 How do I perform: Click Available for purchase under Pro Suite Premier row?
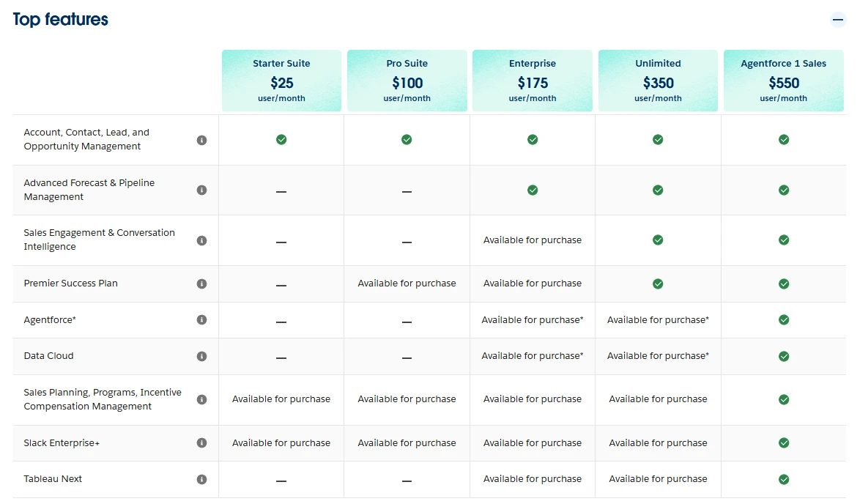point(407,283)
